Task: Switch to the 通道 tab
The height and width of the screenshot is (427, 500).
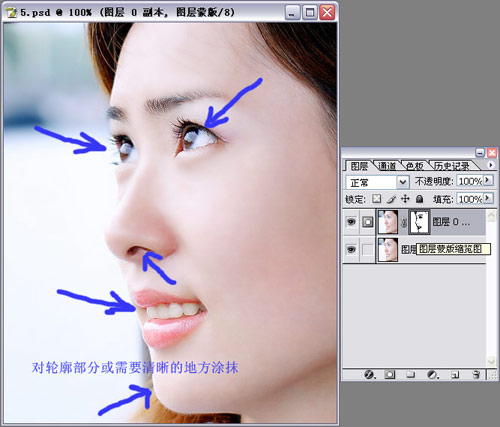Action: coord(387,166)
